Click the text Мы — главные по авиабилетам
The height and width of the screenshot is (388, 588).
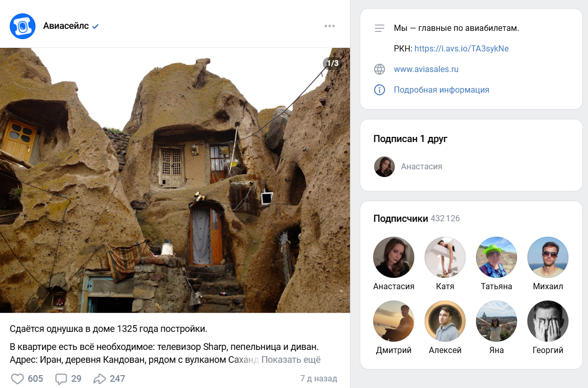pos(456,28)
